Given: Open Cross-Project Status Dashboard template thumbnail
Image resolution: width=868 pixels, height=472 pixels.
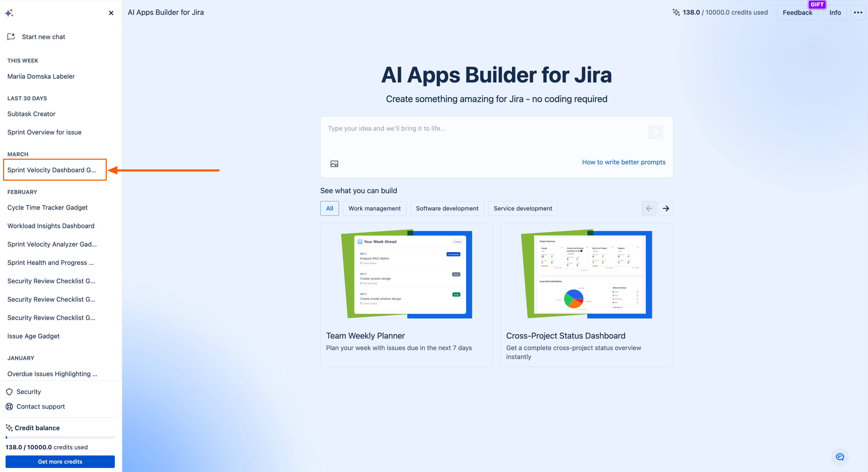Looking at the screenshot, I should point(587,274).
